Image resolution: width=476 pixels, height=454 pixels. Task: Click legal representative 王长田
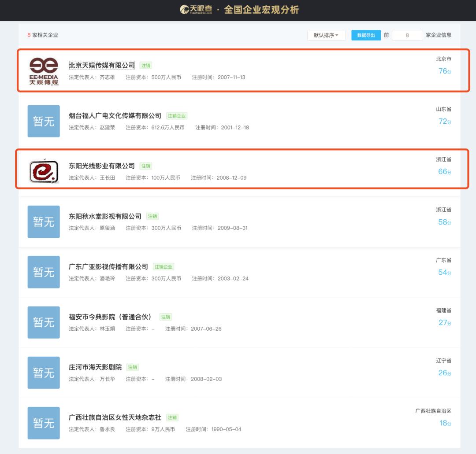coord(108,178)
